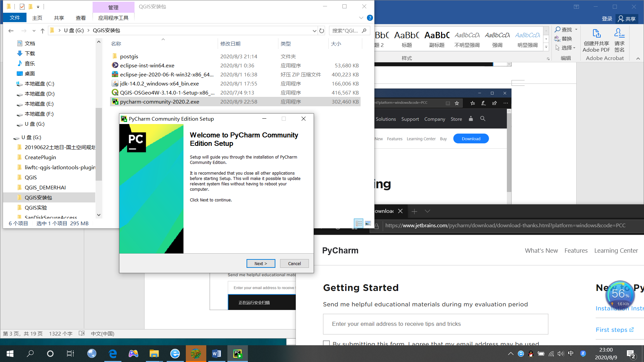Open 选择 dropdown in Word ribbon
Viewport: 644px width, 362px height.
coord(566,48)
